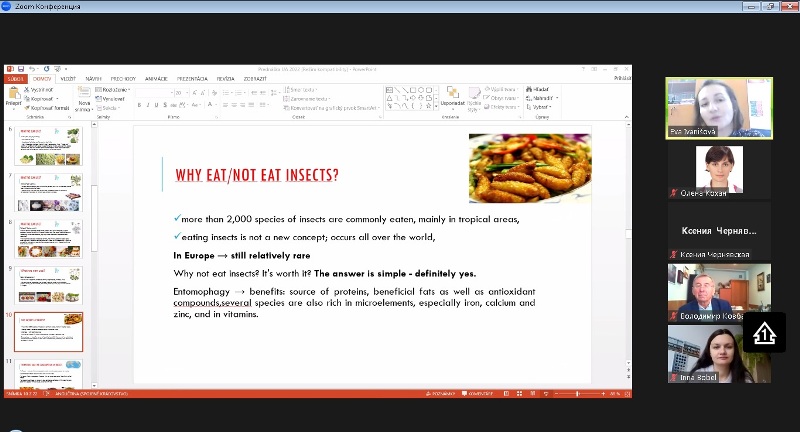Select slide 9 thumbnail in slide panel
The image size is (800, 432).
point(48,285)
